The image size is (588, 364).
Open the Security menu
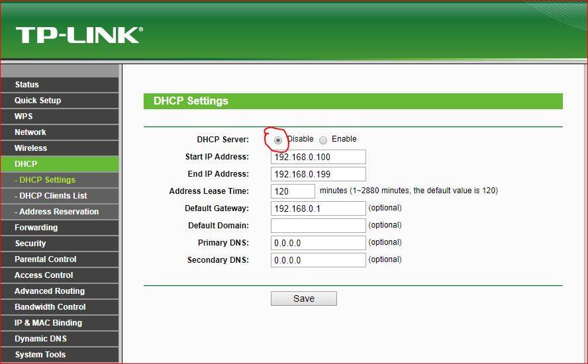(60, 244)
